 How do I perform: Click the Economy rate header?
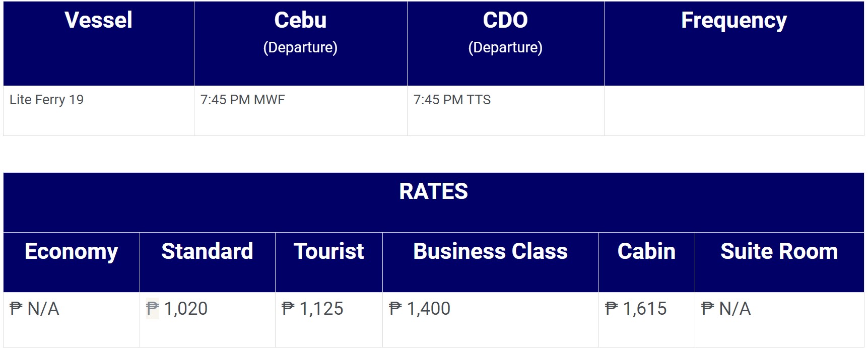coord(72,262)
